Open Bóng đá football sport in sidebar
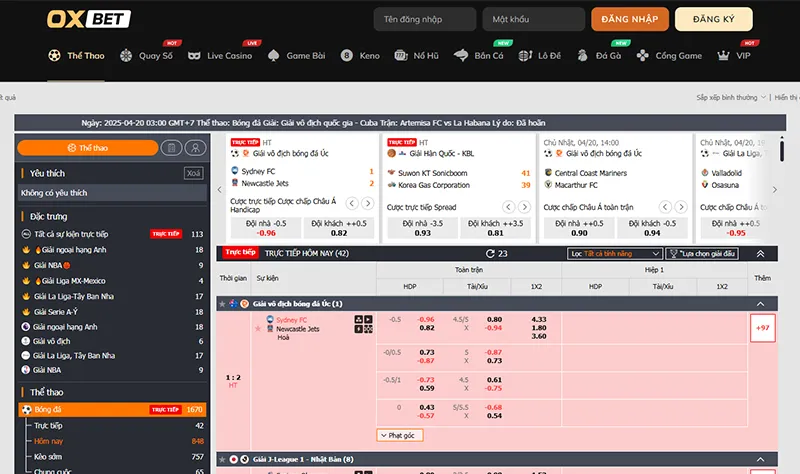The width and height of the screenshot is (800, 474). (113, 409)
